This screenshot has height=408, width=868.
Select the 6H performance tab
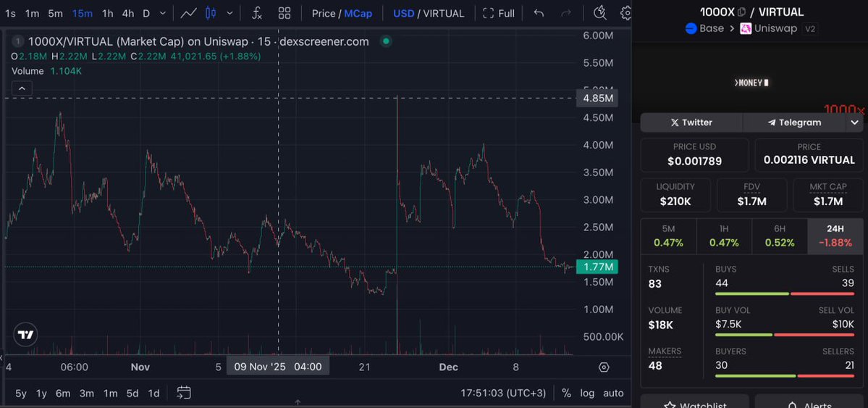[780, 236]
